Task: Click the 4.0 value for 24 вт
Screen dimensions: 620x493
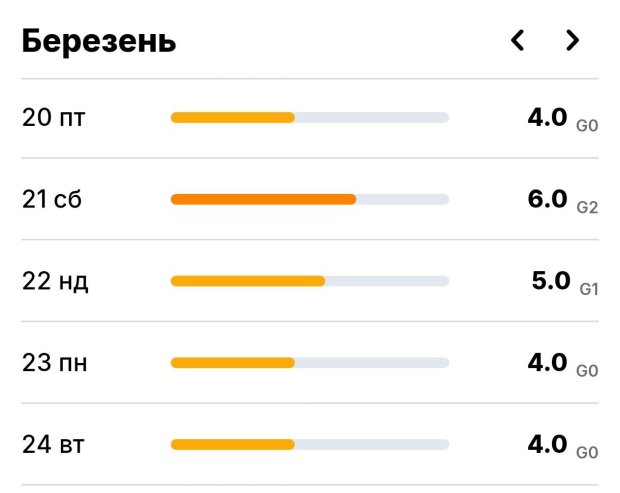Action: pos(547,443)
